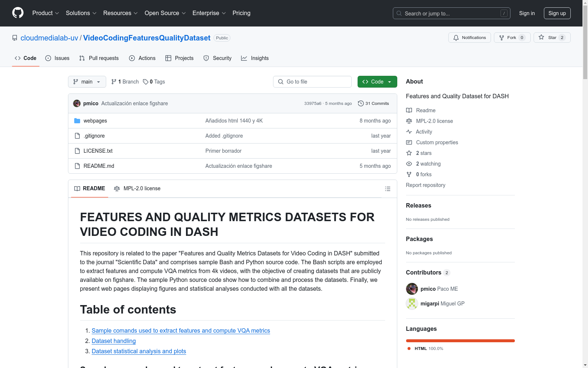Click the 'Primer borrador' commit message
The height and width of the screenshot is (368, 588).
(223, 151)
